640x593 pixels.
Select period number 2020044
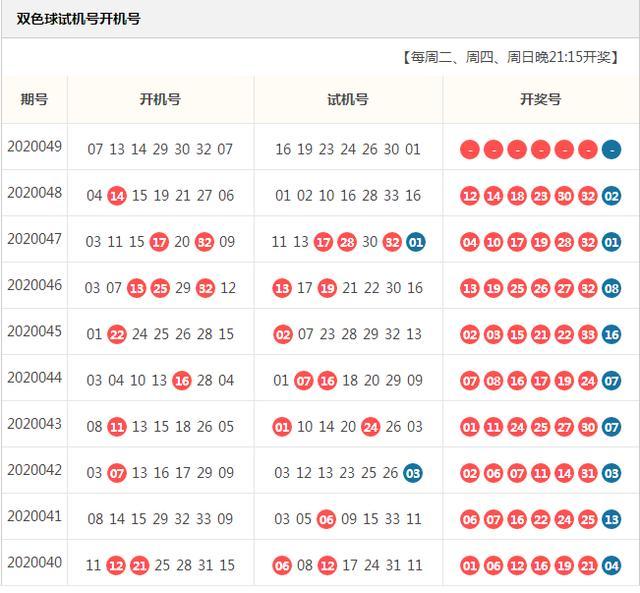(x=34, y=378)
